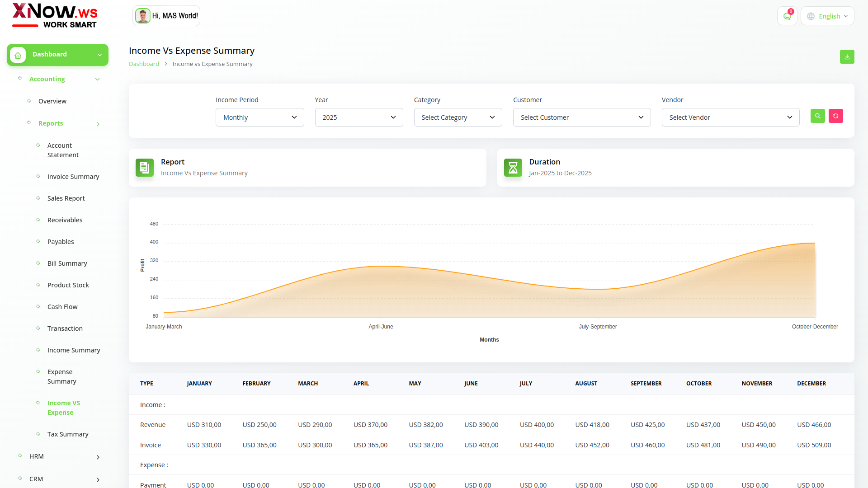Open the English language selector
The image size is (868, 488).
[827, 16]
